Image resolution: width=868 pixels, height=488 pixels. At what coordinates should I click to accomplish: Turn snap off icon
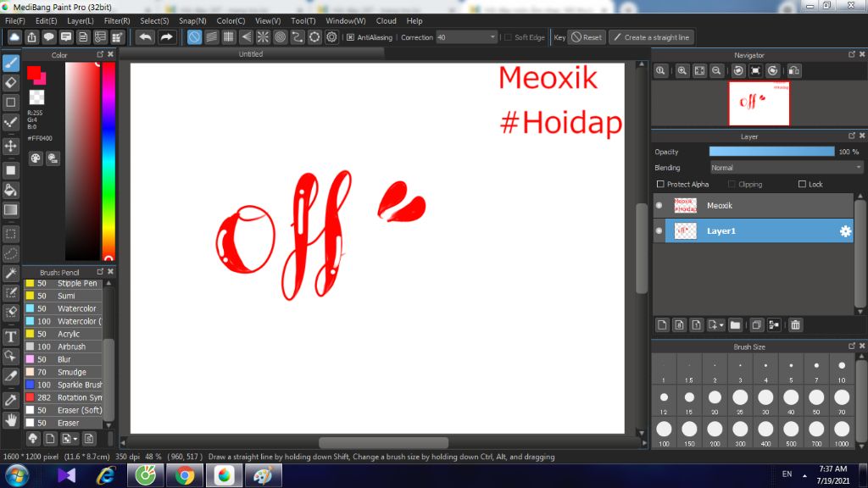(194, 37)
